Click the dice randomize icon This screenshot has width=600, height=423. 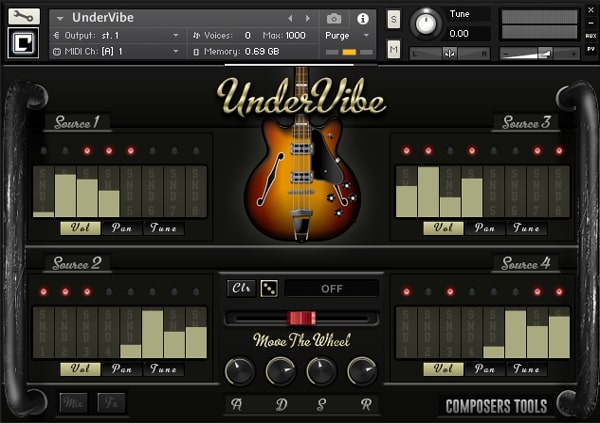(269, 288)
